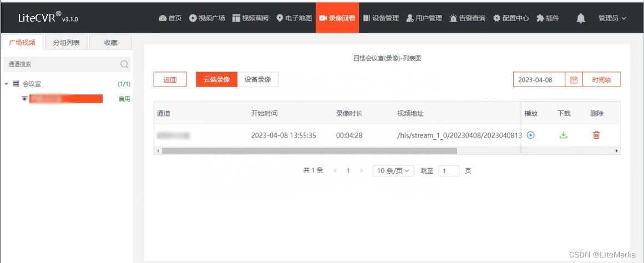This screenshot has height=263, width=644.
Task: Switch to 时间轴 timeline view
Action: coord(601,80)
